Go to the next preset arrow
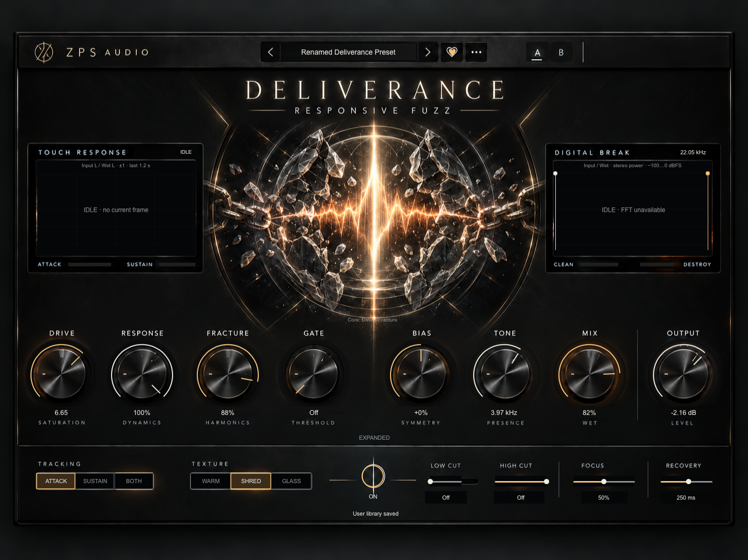The width and height of the screenshot is (748, 560). 428,52
